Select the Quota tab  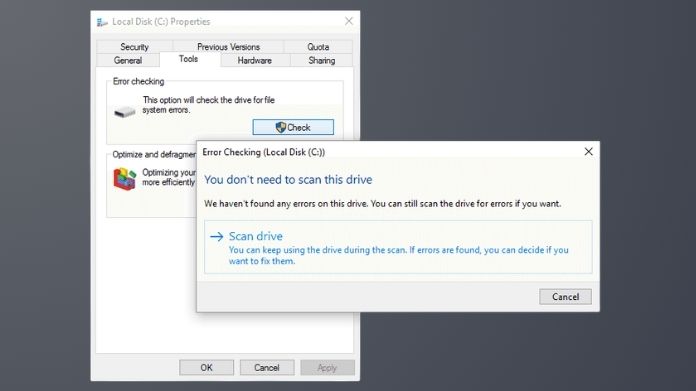tap(318, 47)
